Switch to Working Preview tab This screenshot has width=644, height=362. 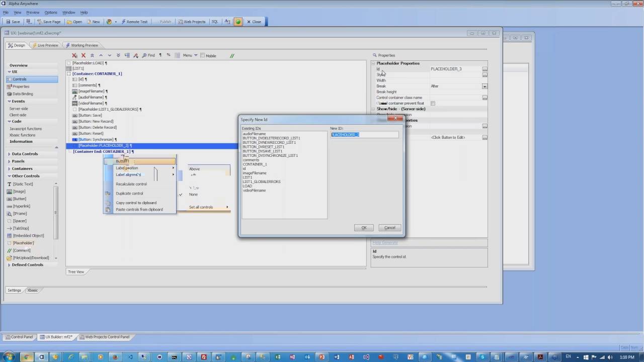tap(82, 45)
